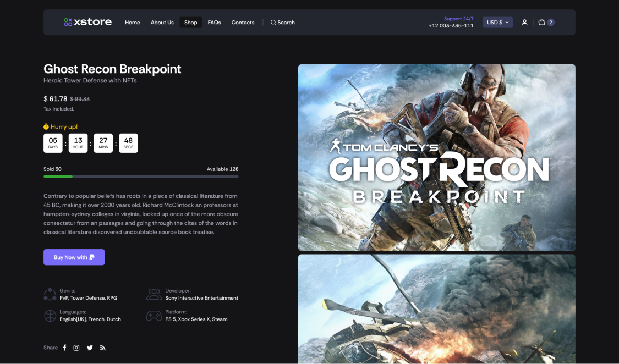Open the Ghost Recon Breakpoint cover image
619x364 pixels.
[436, 157]
